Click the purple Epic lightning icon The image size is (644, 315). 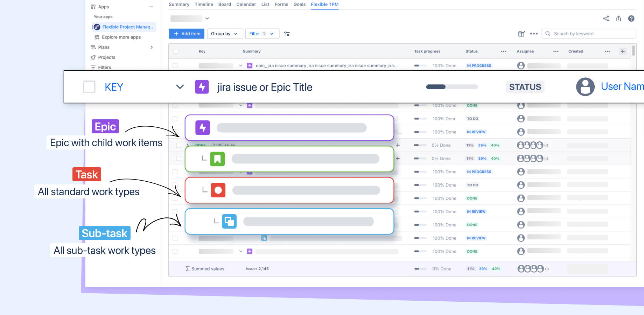click(203, 128)
